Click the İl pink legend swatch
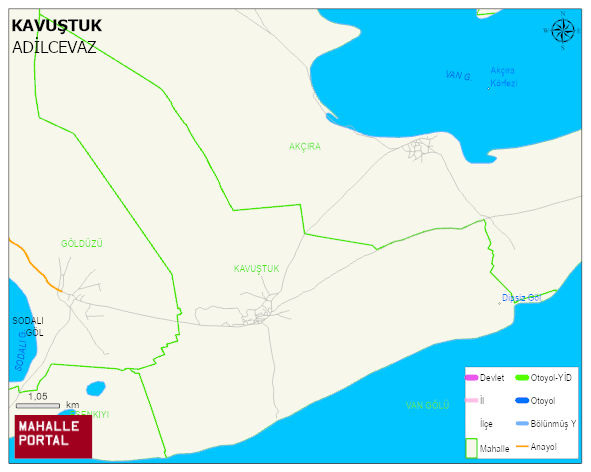591x472 pixels. 472,400
